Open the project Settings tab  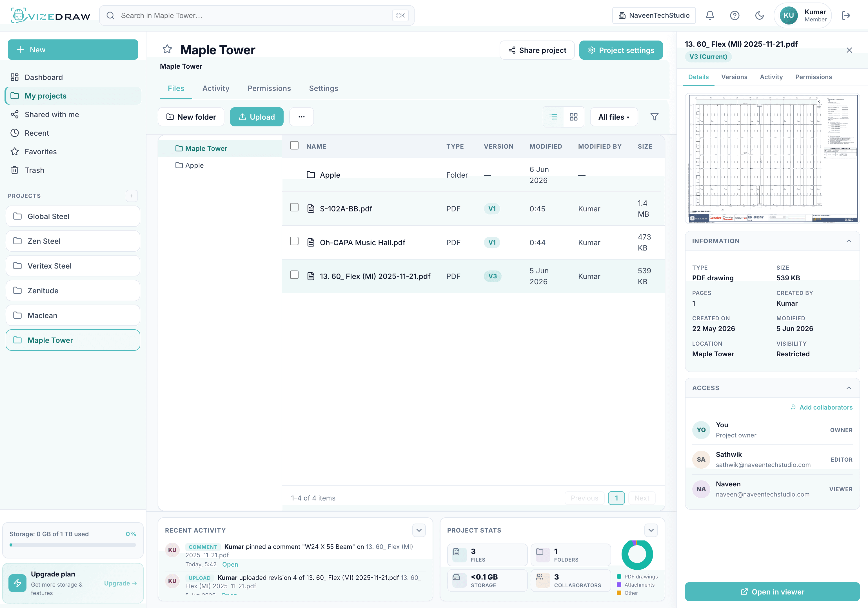324,88
